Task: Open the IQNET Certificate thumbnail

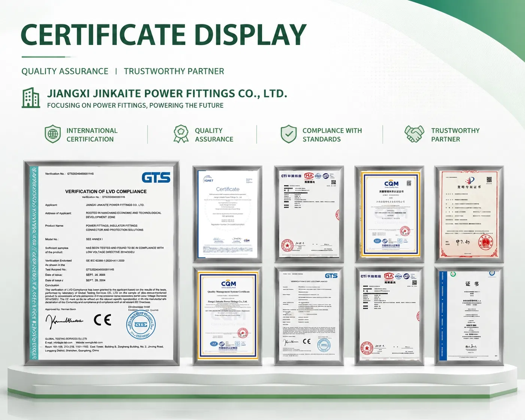Action: [x=227, y=214]
